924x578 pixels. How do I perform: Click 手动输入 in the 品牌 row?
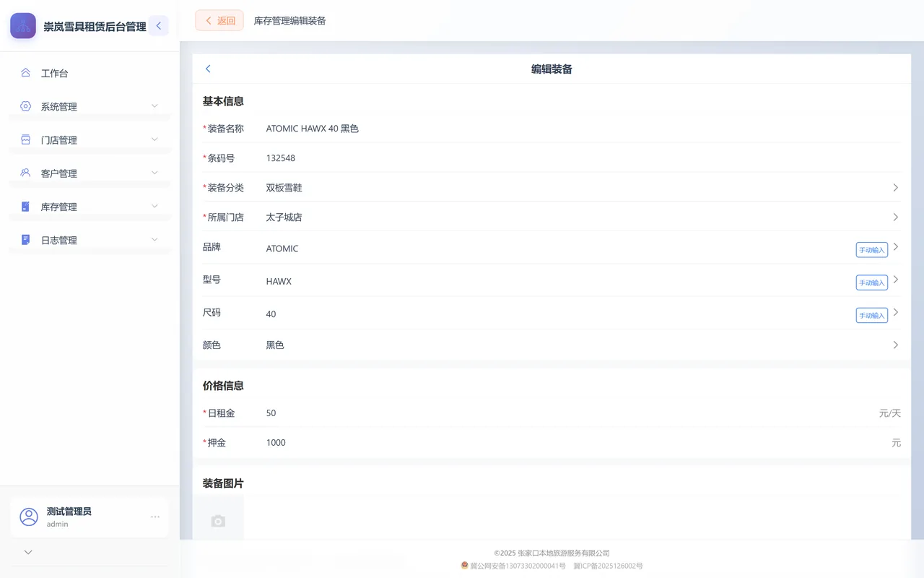point(872,250)
